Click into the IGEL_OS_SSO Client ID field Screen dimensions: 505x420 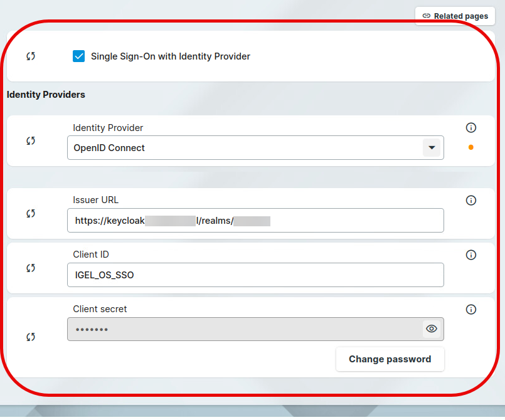pyautogui.click(x=255, y=275)
